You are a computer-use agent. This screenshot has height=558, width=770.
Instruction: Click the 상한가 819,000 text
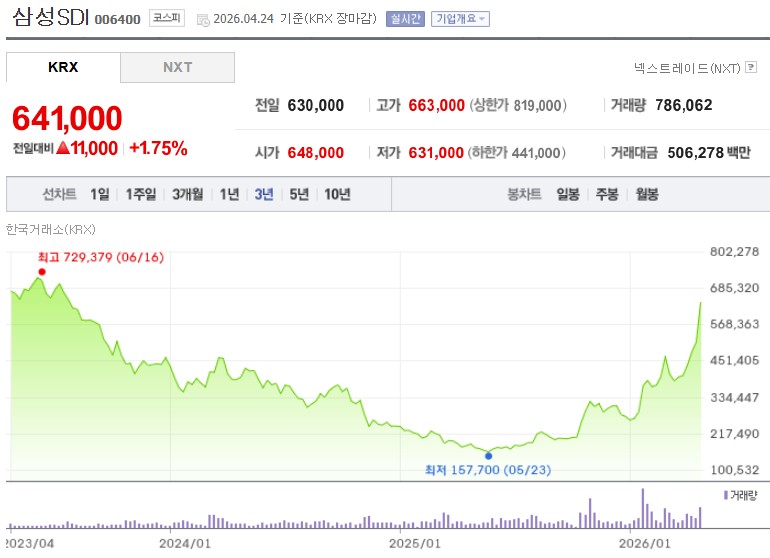point(518,105)
